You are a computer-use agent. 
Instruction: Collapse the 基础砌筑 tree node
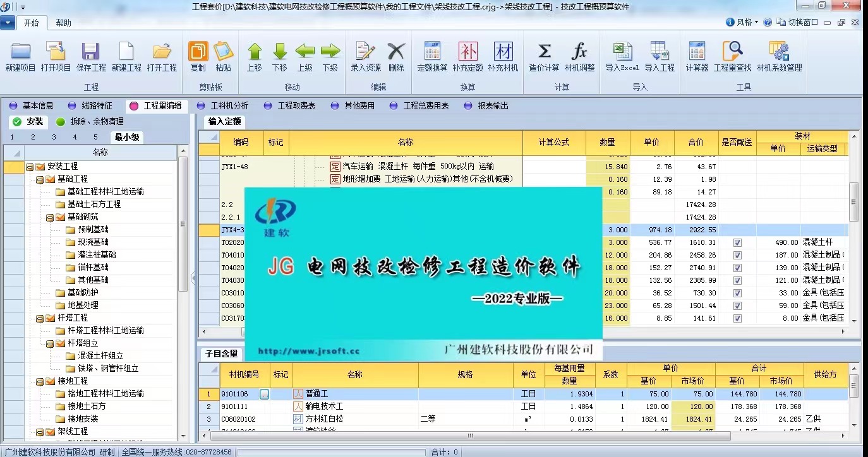[x=49, y=217]
